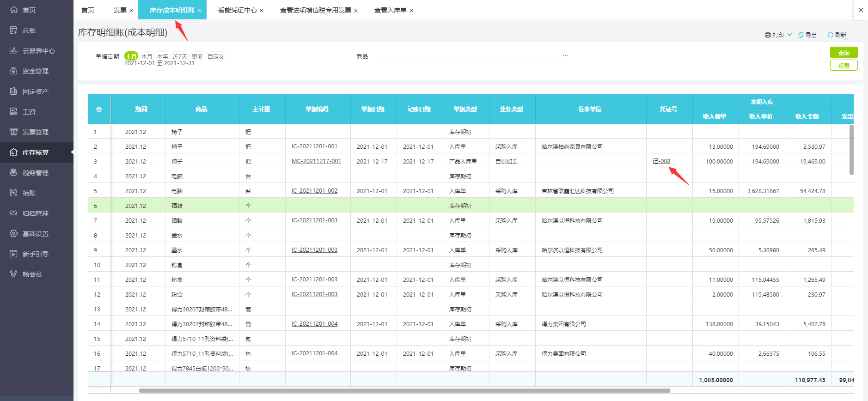Image resolution: width=868 pixels, height=401 pixels.
Task: Select the 上月 date range option
Action: 131,56
